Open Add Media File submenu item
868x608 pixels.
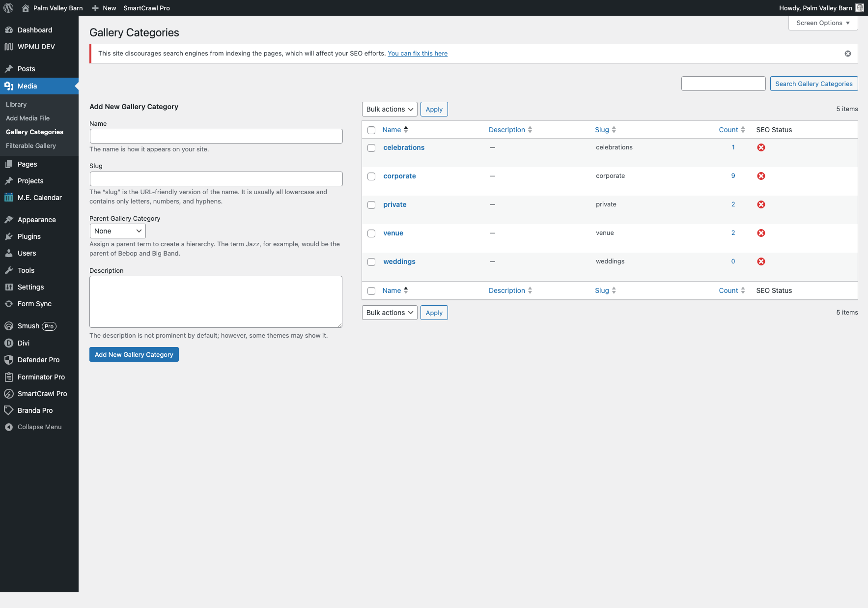click(28, 118)
